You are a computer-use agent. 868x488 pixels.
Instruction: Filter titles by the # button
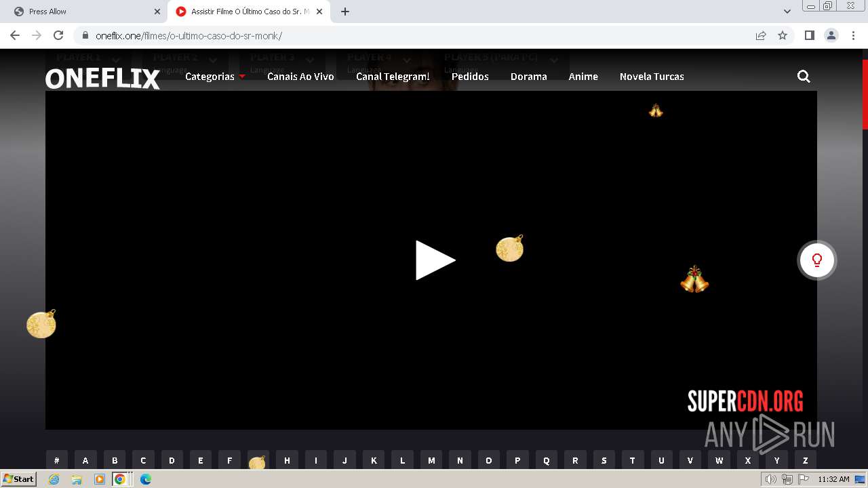57,460
